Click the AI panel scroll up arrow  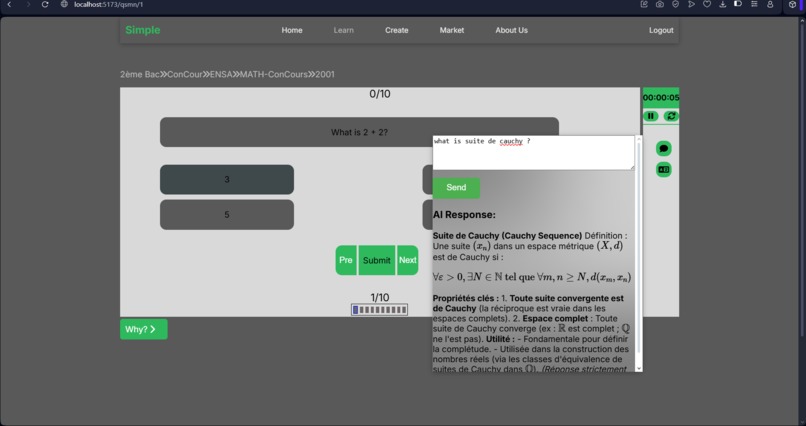(639, 139)
